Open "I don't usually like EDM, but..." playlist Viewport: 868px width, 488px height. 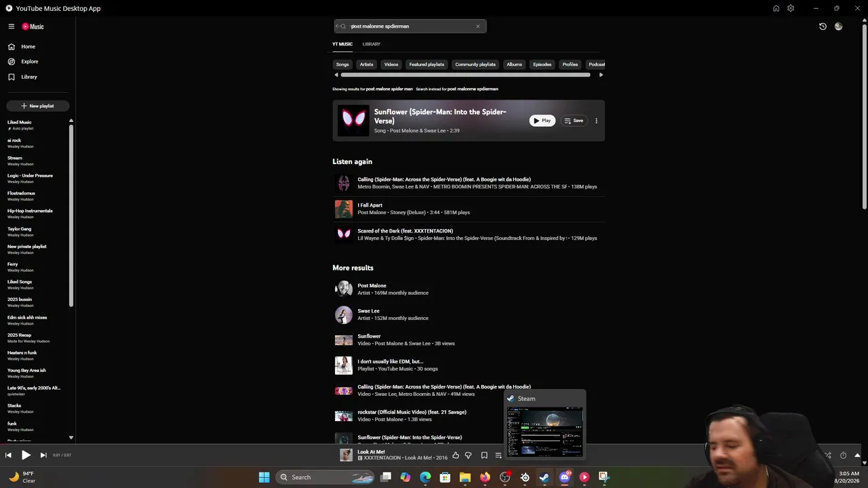click(x=469, y=365)
